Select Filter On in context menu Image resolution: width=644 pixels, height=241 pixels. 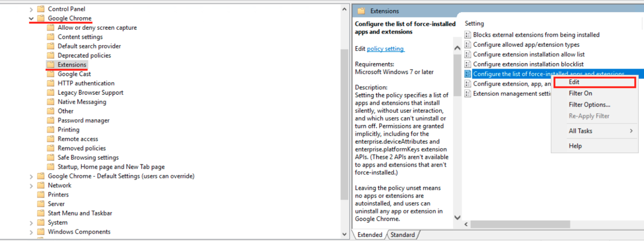pyautogui.click(x=595, y=93)
